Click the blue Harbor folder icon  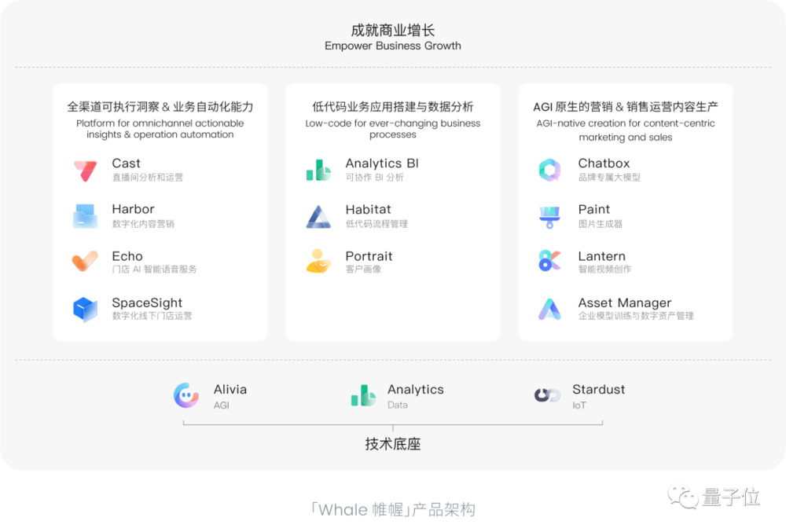pyautogui.click(x=85, y=216)
